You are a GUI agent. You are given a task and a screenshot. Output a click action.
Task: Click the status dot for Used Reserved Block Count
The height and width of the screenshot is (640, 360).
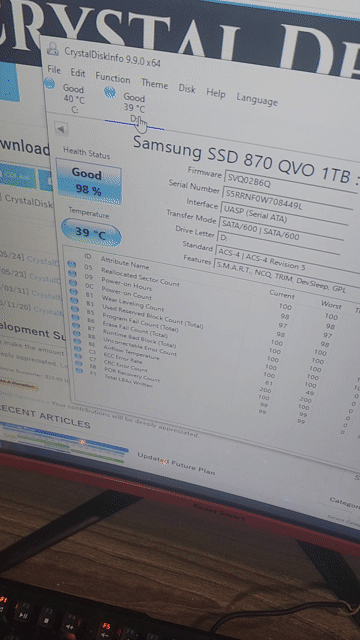pos(75,300)
